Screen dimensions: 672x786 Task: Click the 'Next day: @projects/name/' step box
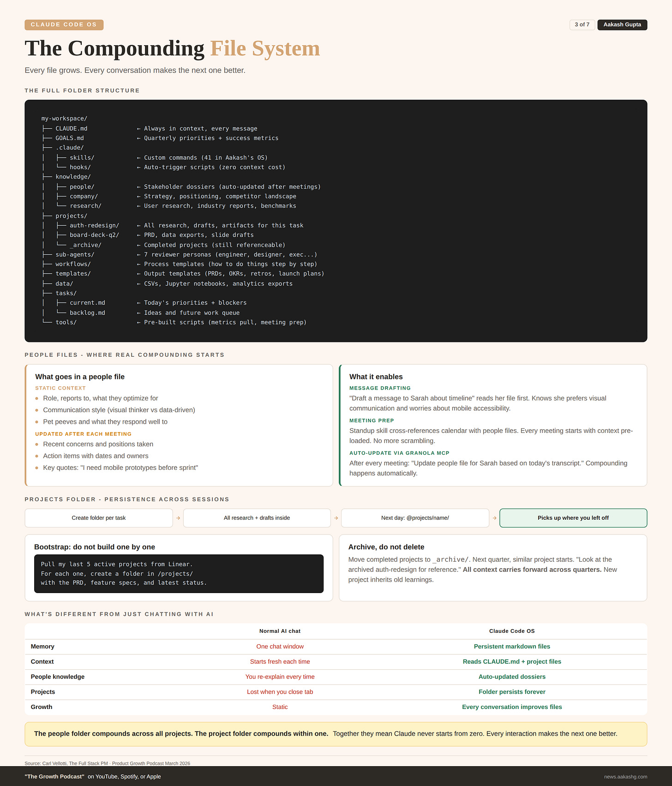pos(415,518)
